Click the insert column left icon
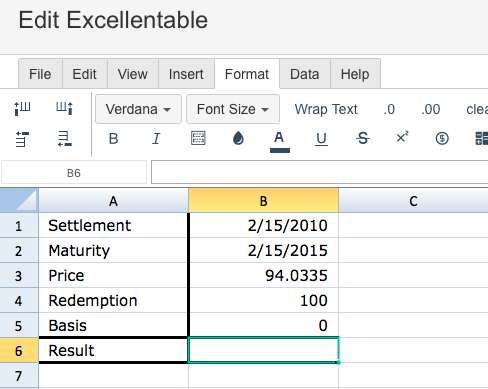This screenshot has width=488, height=389. (x=22, y=109)
